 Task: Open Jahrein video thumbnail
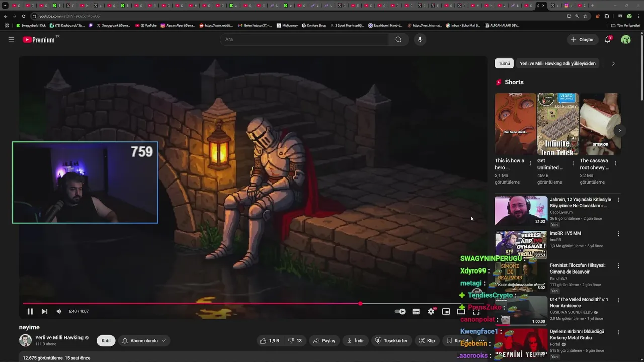(x=521, y=211)
